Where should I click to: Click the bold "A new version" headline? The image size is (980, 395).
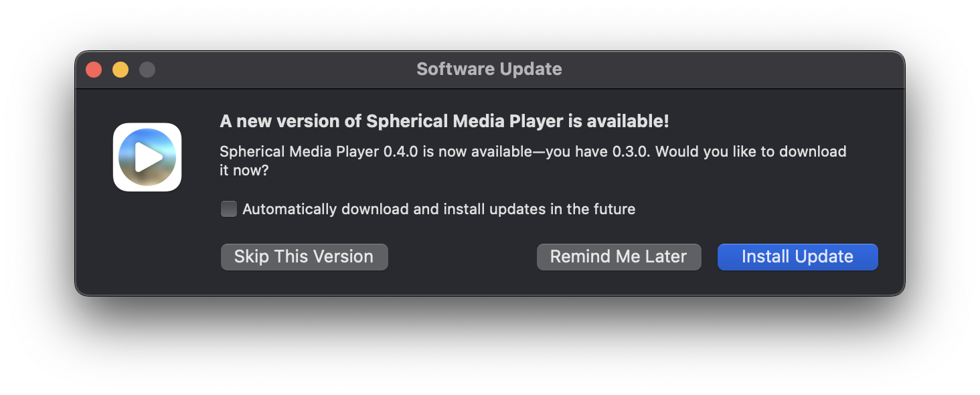(x=289, y=121)
